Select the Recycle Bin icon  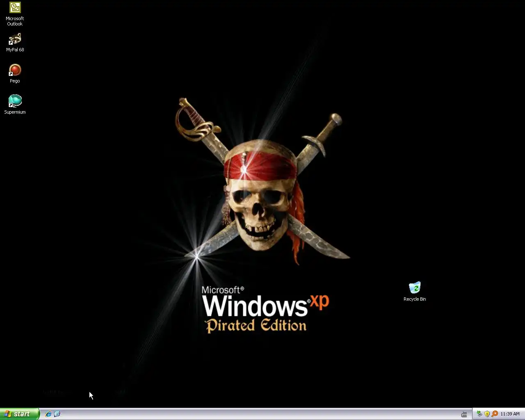coord(415,292)
